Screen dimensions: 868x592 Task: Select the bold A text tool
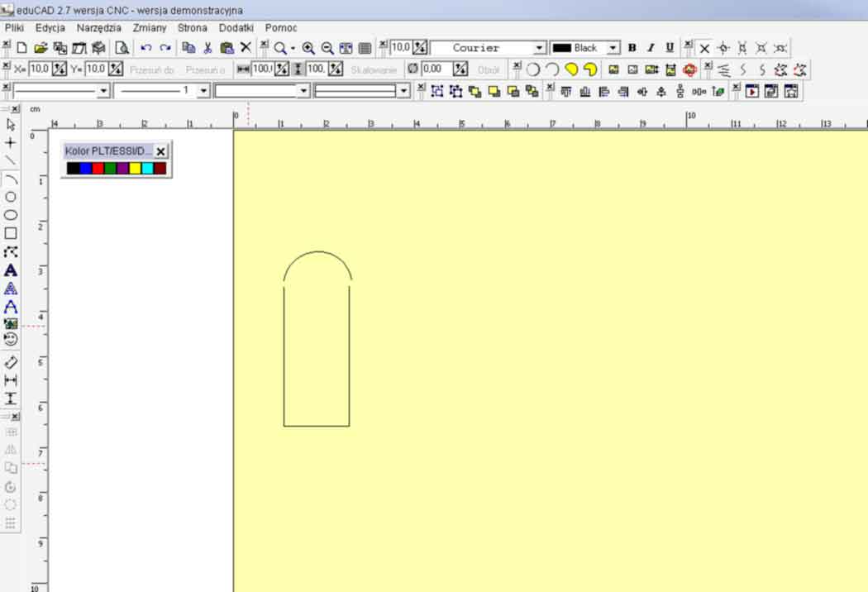[x=11, y=270]
